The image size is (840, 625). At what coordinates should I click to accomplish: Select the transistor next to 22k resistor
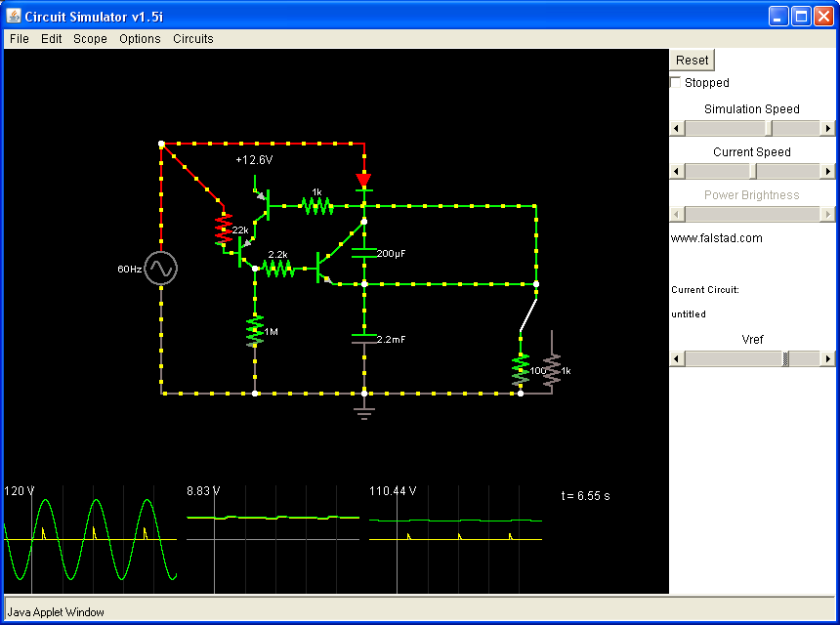246,252
